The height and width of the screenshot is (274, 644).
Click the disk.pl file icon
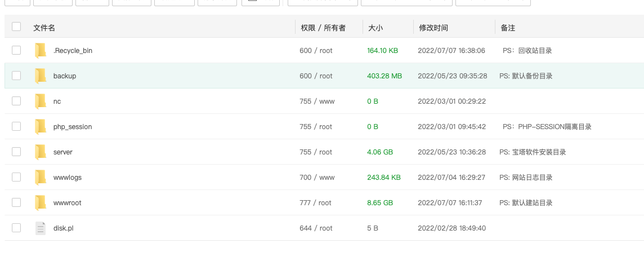41,228
